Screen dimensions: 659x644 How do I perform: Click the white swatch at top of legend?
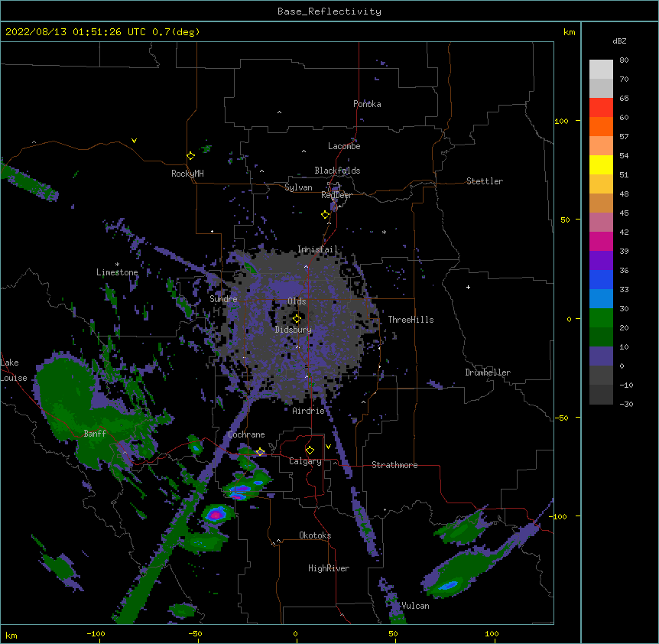click(x=601, y=70)
